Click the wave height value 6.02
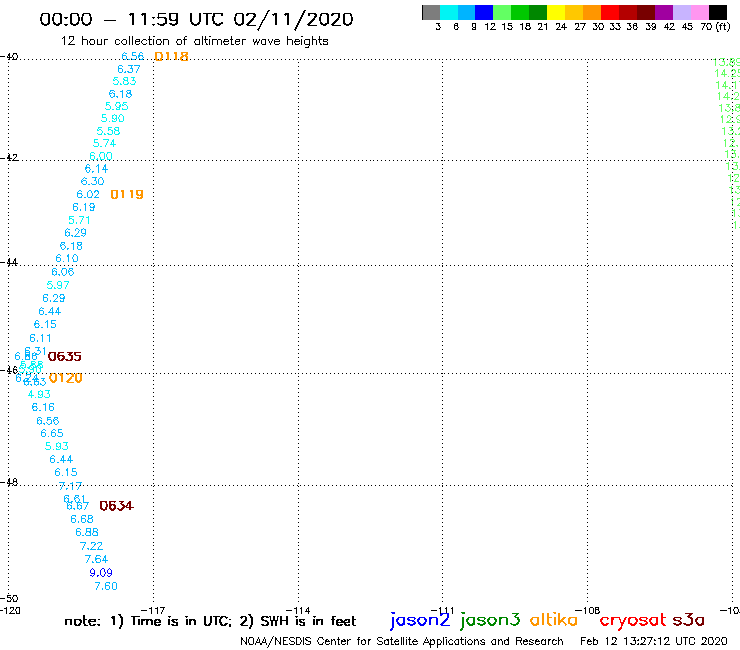 point(88,194)
